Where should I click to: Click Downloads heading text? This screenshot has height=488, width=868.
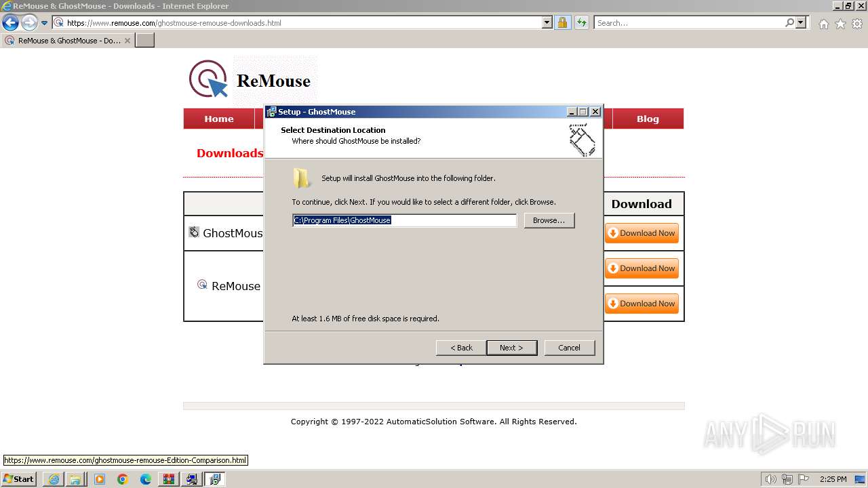[230, 153]
